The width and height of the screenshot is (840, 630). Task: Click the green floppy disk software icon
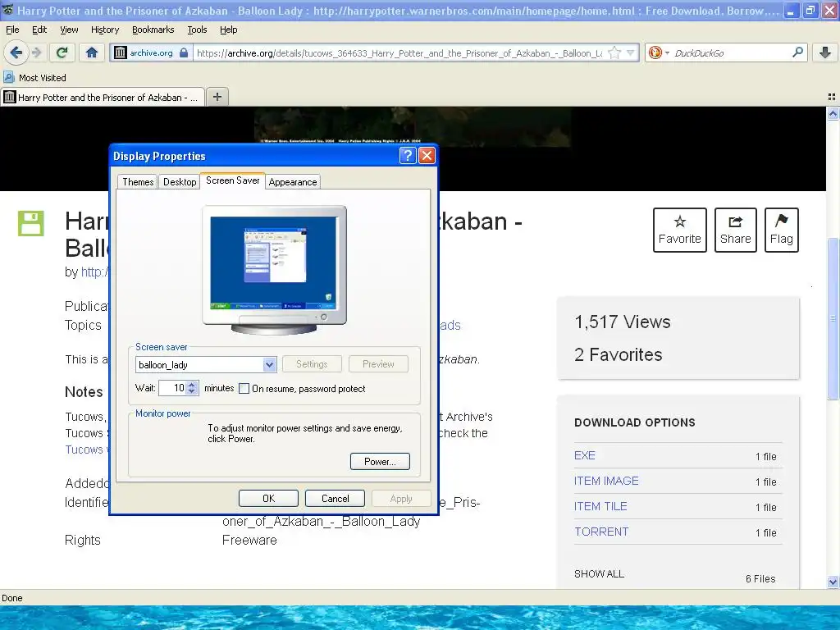pos(31,223)
